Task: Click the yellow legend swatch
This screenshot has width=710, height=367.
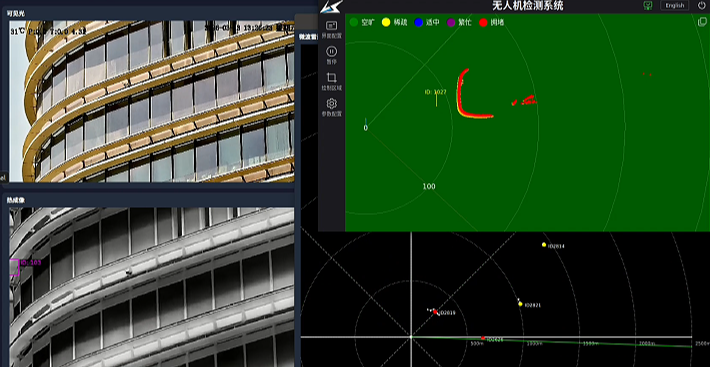Action: coord(386,22)
